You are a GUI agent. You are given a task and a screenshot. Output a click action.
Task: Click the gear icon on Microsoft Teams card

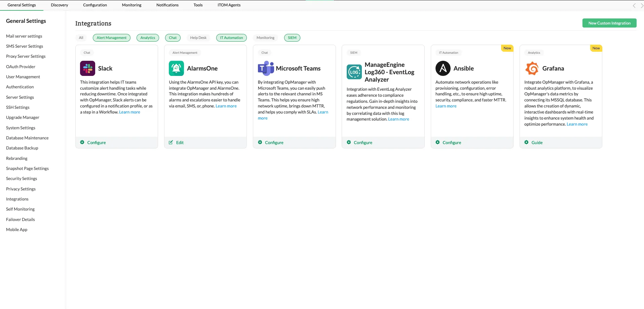pos(260,142)
